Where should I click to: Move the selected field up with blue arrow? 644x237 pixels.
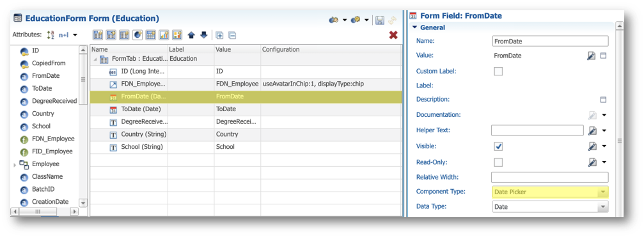pos(191,35)
